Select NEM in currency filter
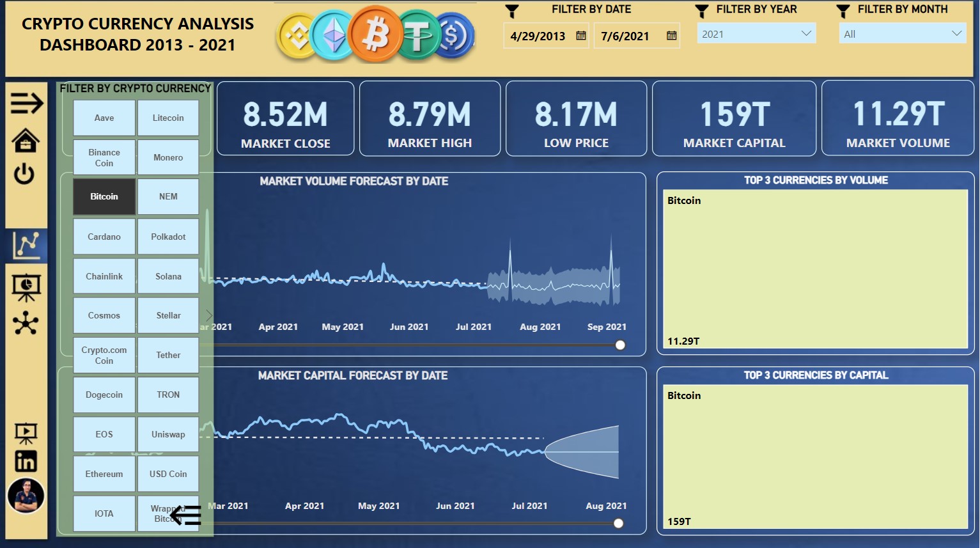 coord(168,196)
